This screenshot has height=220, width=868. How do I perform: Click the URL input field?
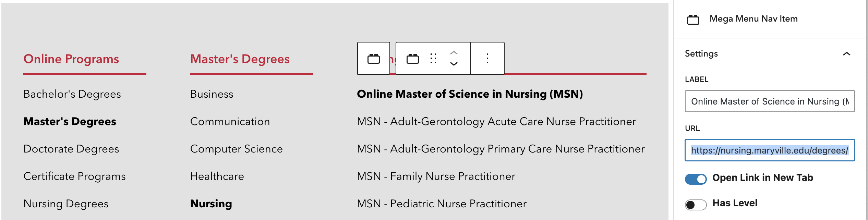click(x=769, y=150)
